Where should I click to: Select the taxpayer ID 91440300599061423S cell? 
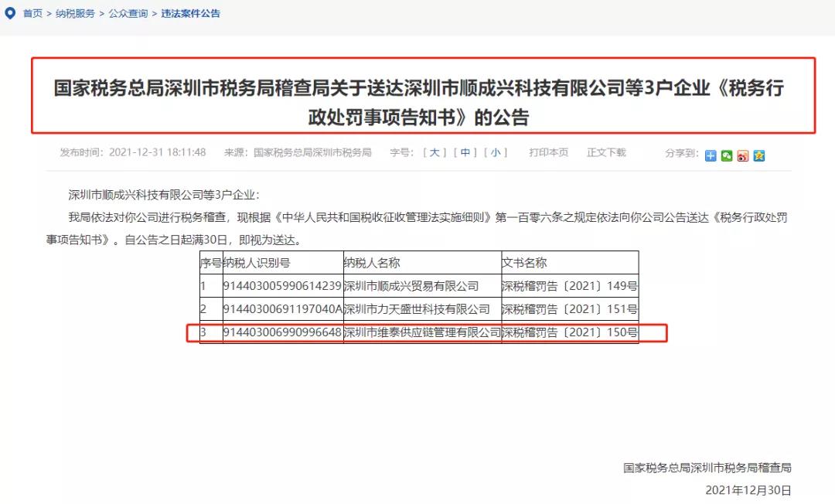[x=282, y=286]
